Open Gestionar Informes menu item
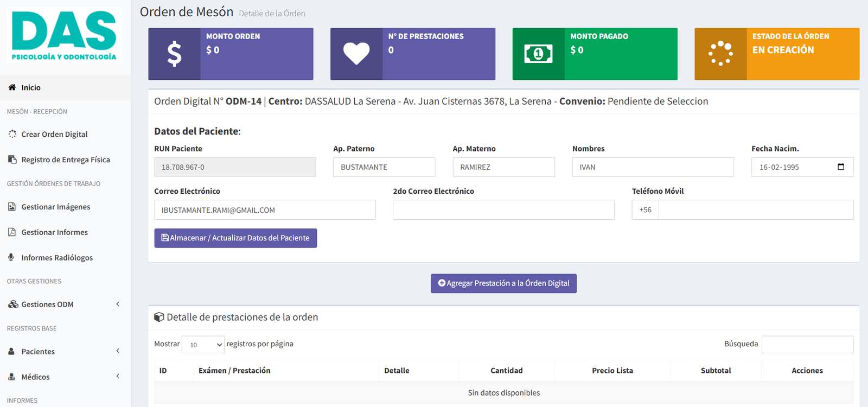The image size is (868, 407). click(x=65, y=232)
